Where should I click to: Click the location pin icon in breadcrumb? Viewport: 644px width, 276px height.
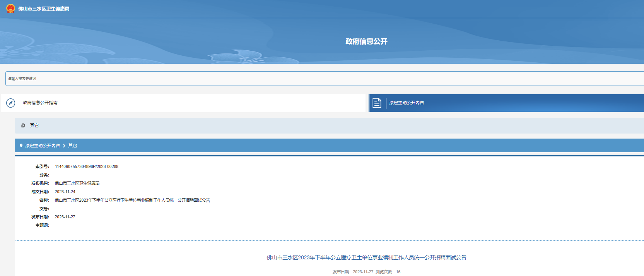click(21, 146)
